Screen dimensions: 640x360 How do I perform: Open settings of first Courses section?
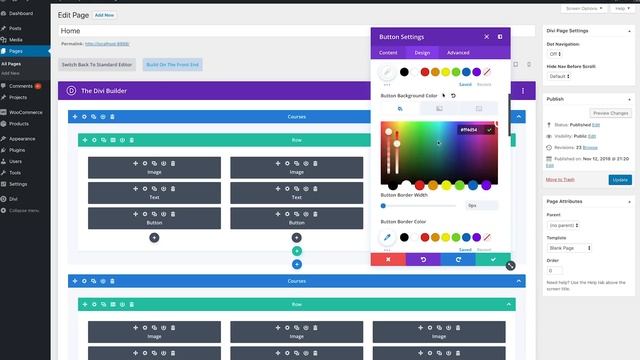(x=84, y=117)
